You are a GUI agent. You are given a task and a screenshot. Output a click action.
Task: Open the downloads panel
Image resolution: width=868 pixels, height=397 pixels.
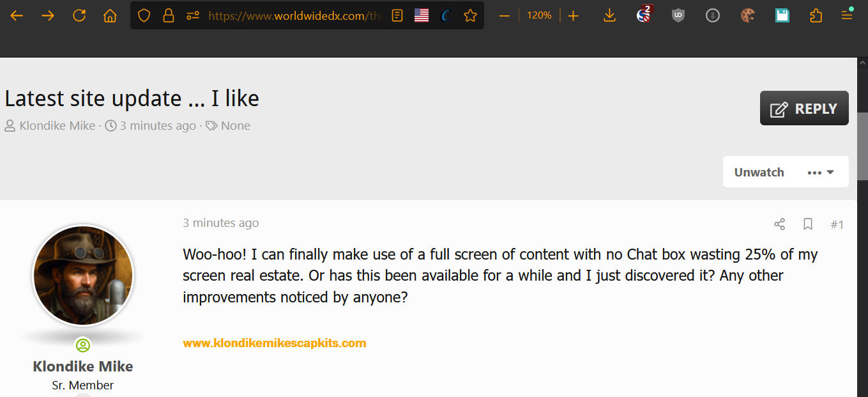(609, 15)
